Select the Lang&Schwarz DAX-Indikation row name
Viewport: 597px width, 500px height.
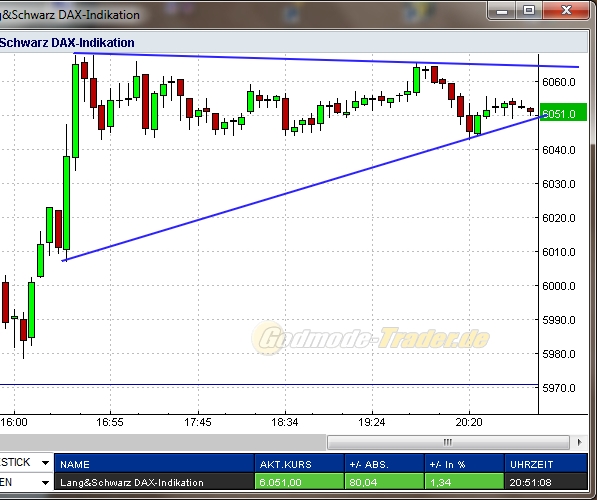click(x=155, y=482)
